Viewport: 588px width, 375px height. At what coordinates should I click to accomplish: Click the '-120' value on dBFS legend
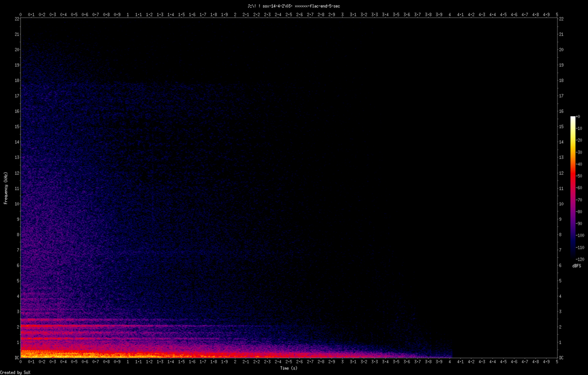[580, 259]
